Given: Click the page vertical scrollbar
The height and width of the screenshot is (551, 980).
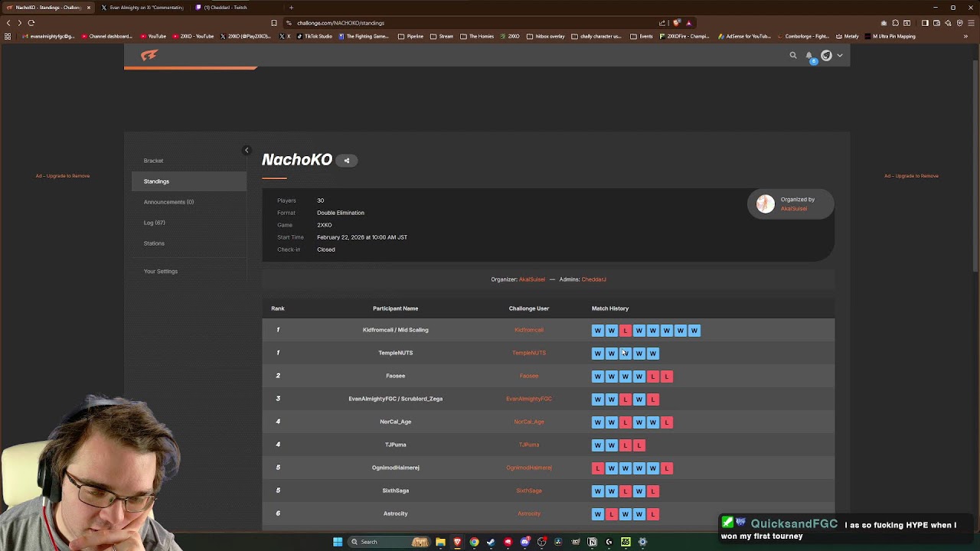Looking at the screenshot, I should point(975,165).
